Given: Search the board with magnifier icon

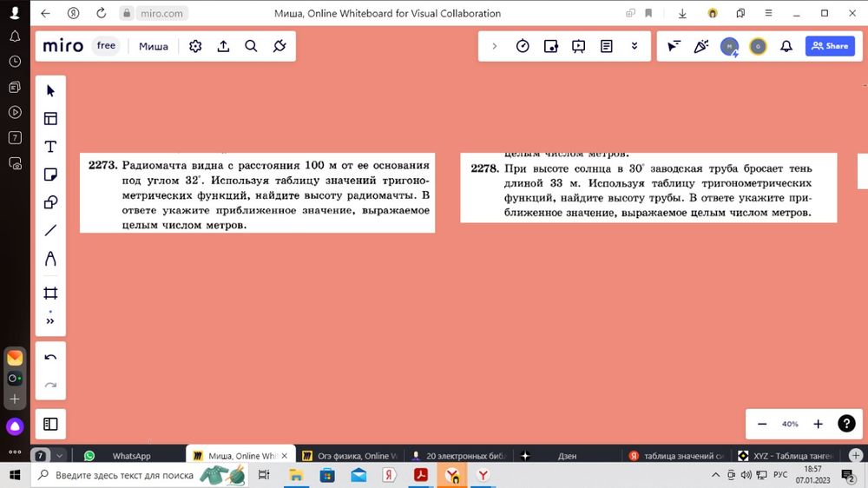Looking at the screenshot, I should 252,46.
